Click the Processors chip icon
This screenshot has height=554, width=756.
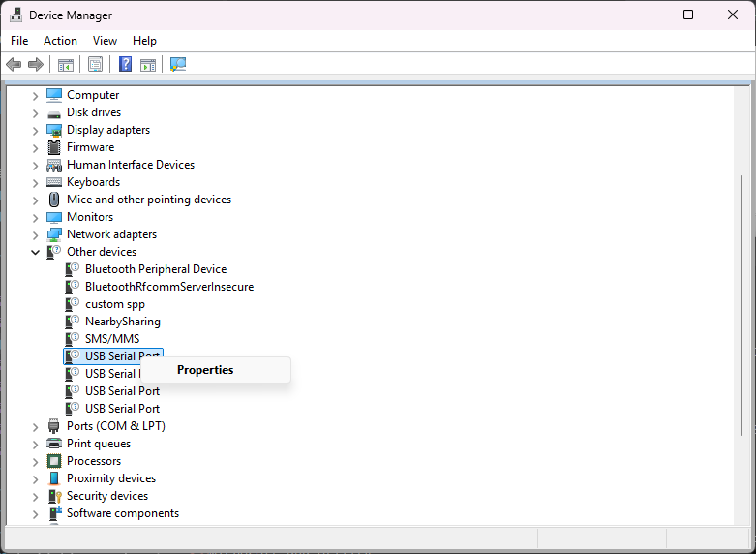click(x=54, y=461)
